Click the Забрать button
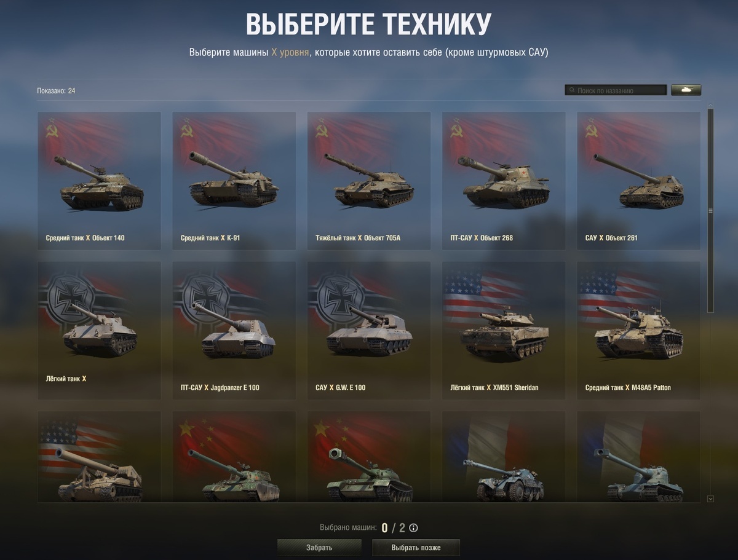Screen dimensions: 738x560 319,548
